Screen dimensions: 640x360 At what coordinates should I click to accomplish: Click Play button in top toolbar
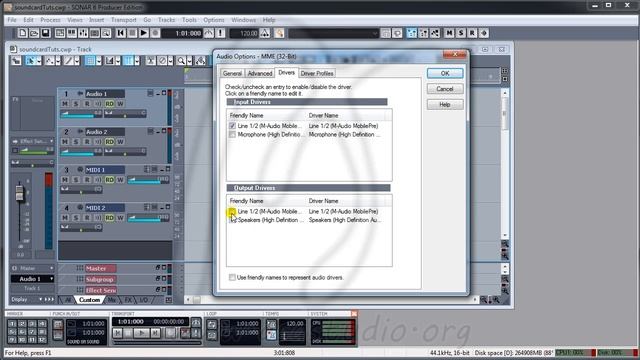coord(144,33)
